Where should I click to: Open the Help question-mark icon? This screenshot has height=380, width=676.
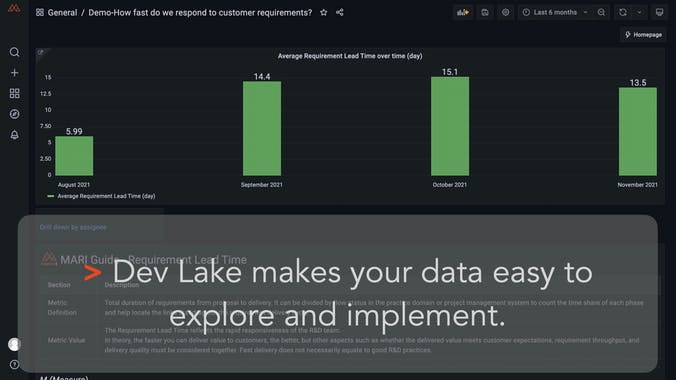click(x=14, y=364)
